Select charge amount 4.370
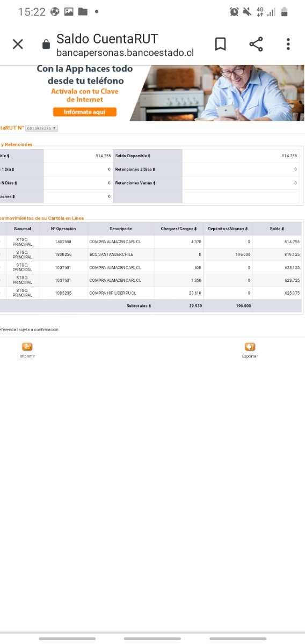The width and height of the screenshot is (305, 644). pyautogui.click(x=196, y=242)
